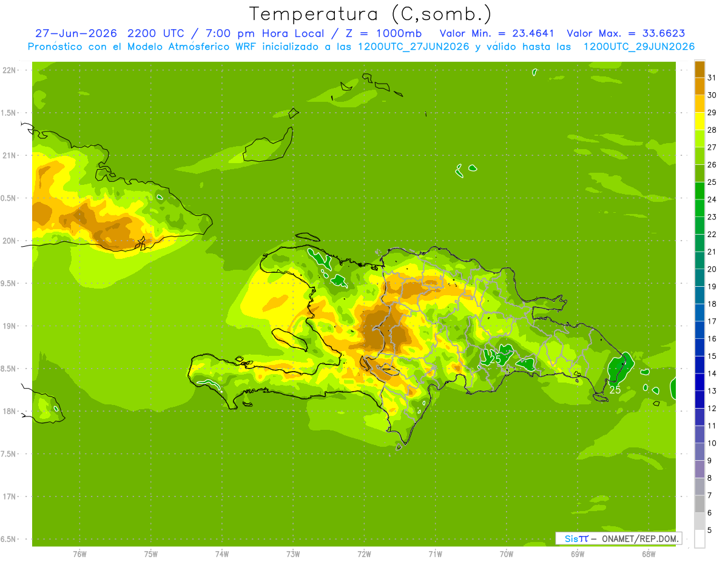Click the legend swatch between 22 and 23
The height and width of the screenshot is (562, 728).
tap(699, 225)
